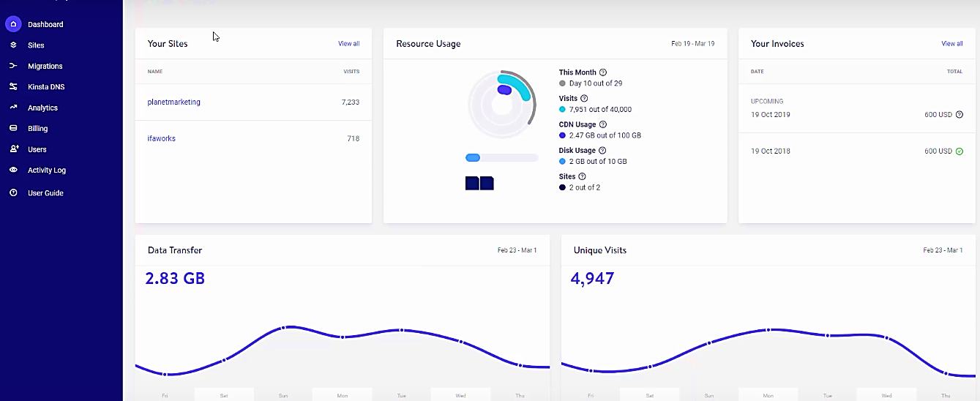Open Billing menu item
The width and height of the screenshot is (980, 401).
pyautogui.click(x=37, y=128)
